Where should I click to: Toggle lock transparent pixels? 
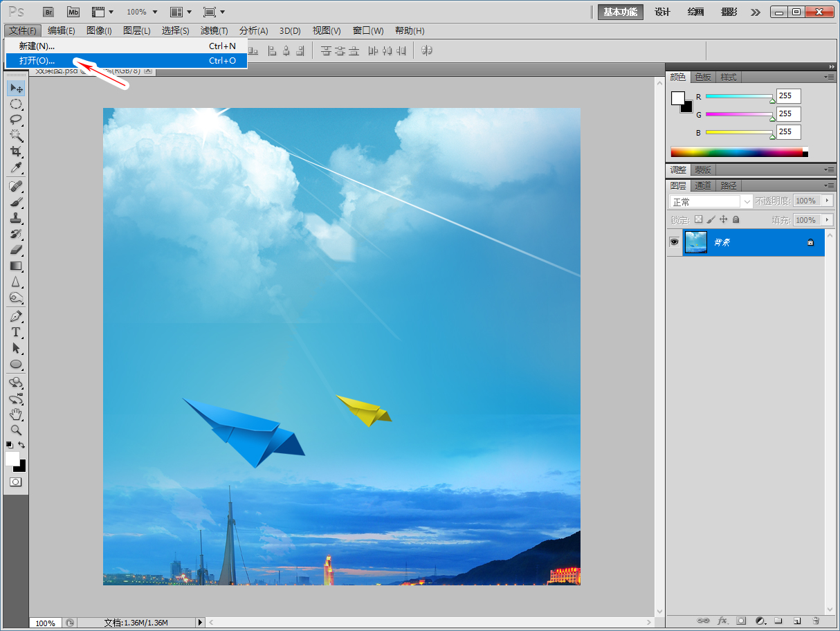[x=698, y=219]
